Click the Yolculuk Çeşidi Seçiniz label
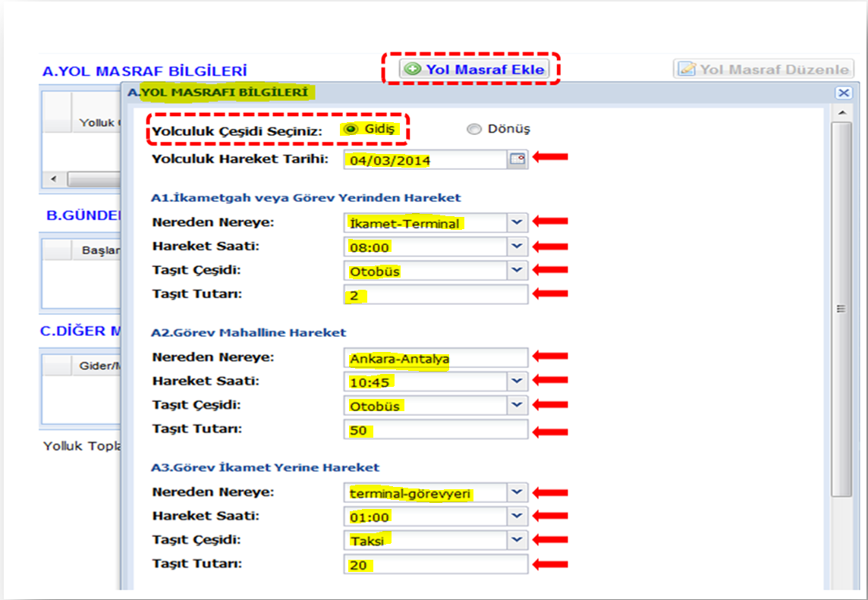868x600 pixels. coord(237,132)
